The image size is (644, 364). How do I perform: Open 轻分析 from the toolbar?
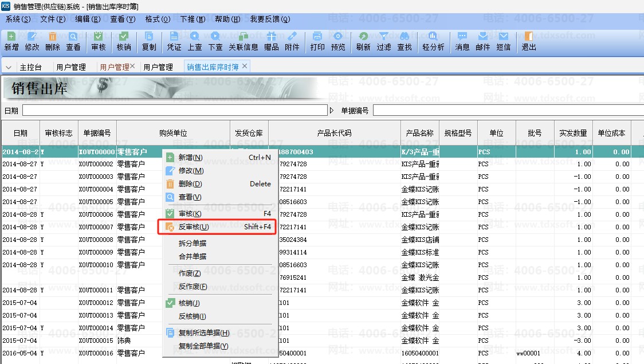click(x=433, y=41)
